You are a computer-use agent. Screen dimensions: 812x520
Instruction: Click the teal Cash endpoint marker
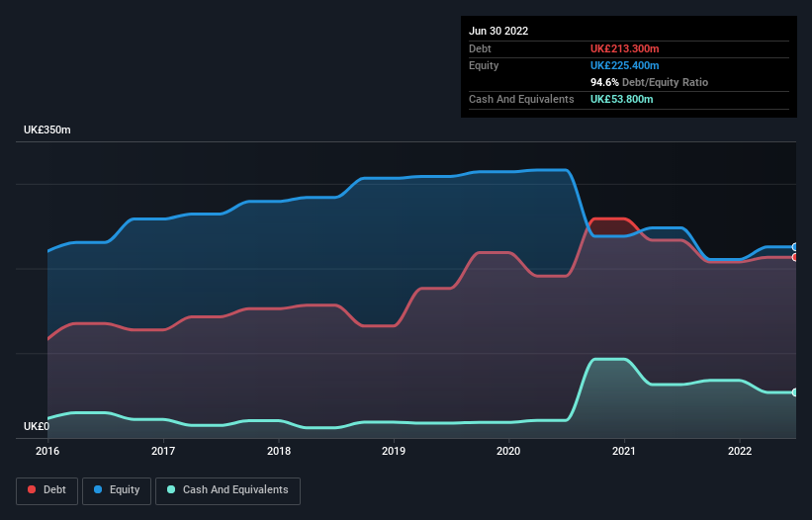pyautogui.click(x=795, y=392)
